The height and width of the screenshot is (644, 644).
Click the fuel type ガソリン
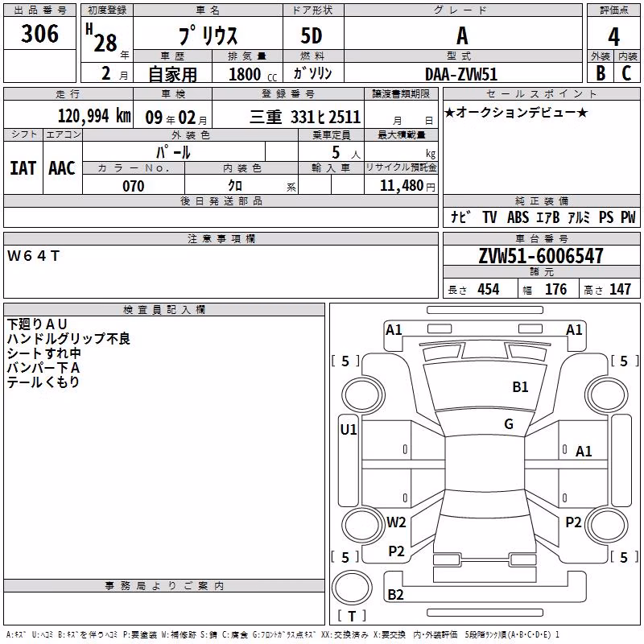click(312, 73)
